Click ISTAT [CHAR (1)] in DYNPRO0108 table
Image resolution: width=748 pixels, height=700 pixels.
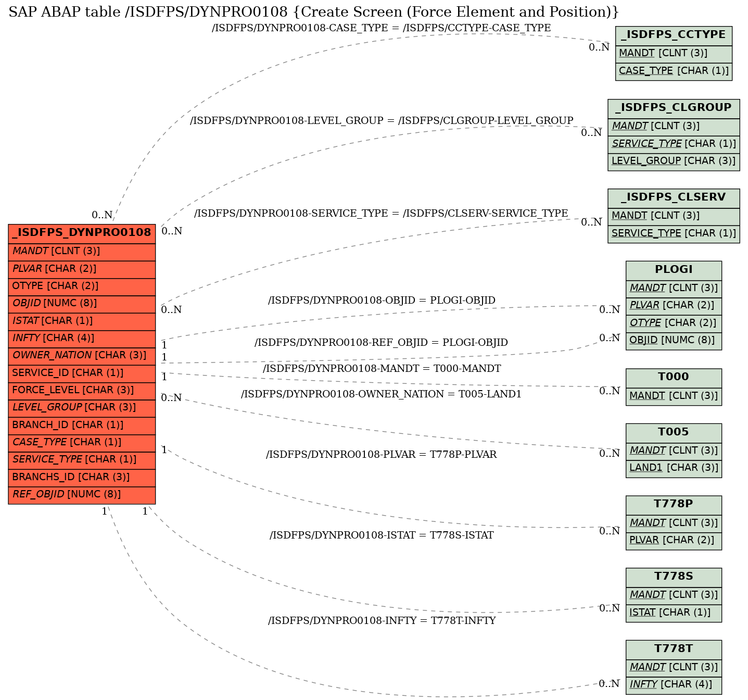[x=82, y=321]
